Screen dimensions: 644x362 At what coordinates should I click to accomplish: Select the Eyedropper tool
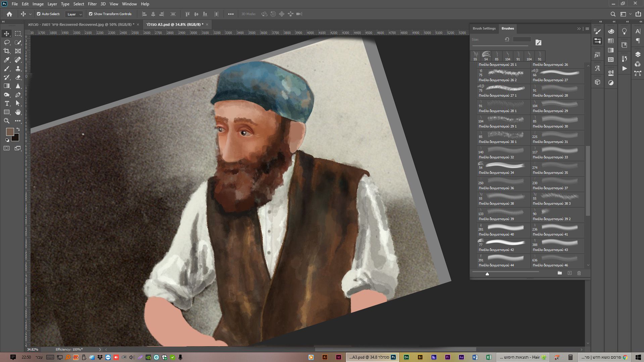(7, 60)
